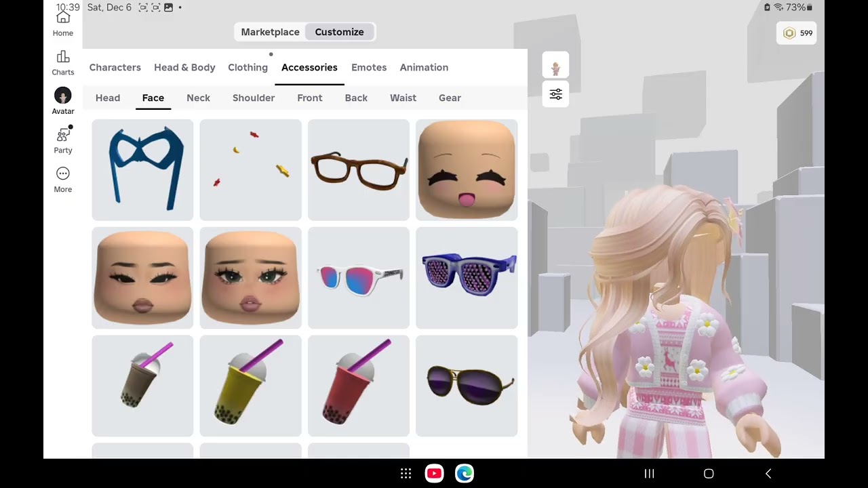The height and width of the screenshot is (488, 868).
Task: Equip the yellow boba tea drink
Action: coord(250,386)
